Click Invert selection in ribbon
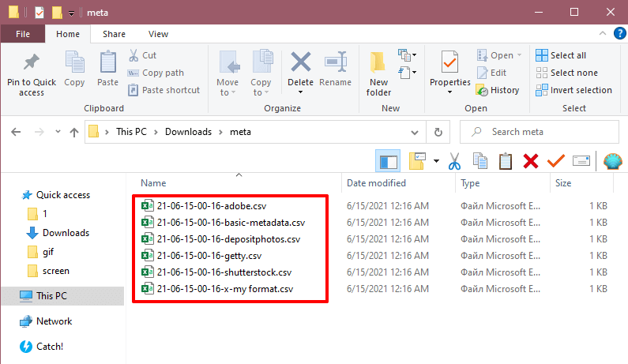Image resolution: width=628 pixels, height=364 pixels. point(573,90)
